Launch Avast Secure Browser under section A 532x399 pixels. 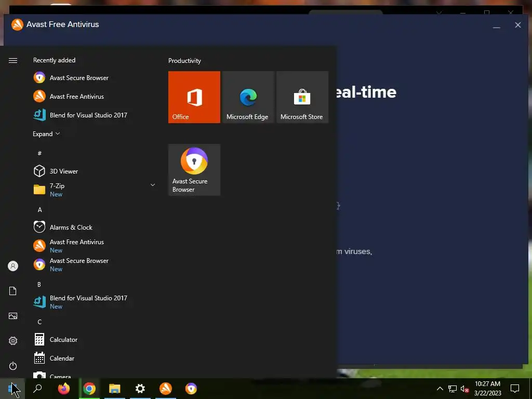pyautogui.click(x=95, y=264)
